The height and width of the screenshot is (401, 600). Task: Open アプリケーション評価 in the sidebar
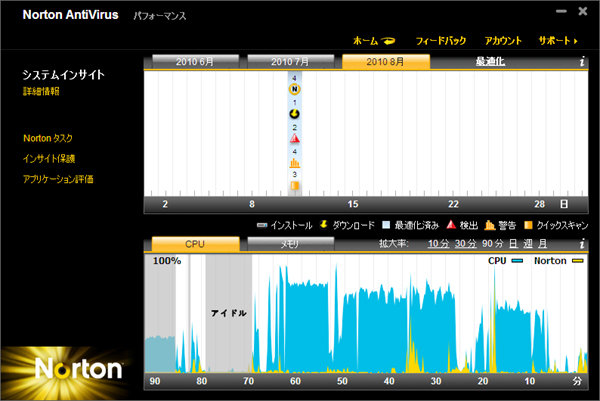coord(58,179)
